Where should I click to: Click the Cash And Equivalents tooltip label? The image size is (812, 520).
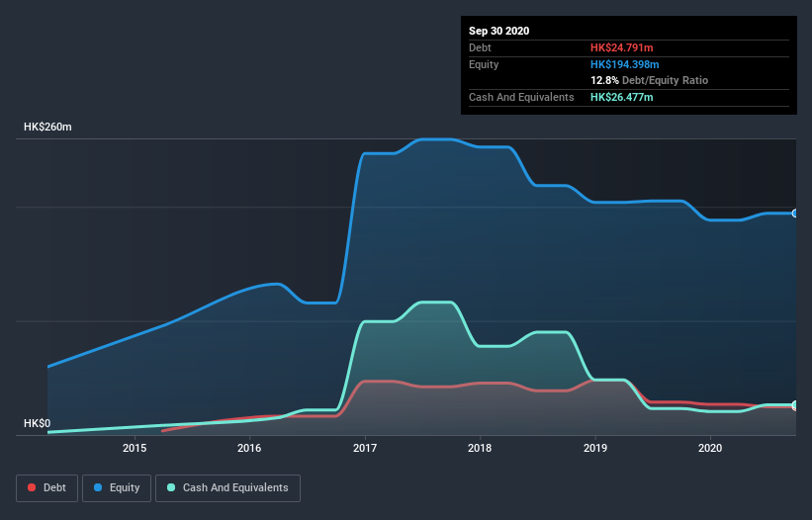[521, 97]
